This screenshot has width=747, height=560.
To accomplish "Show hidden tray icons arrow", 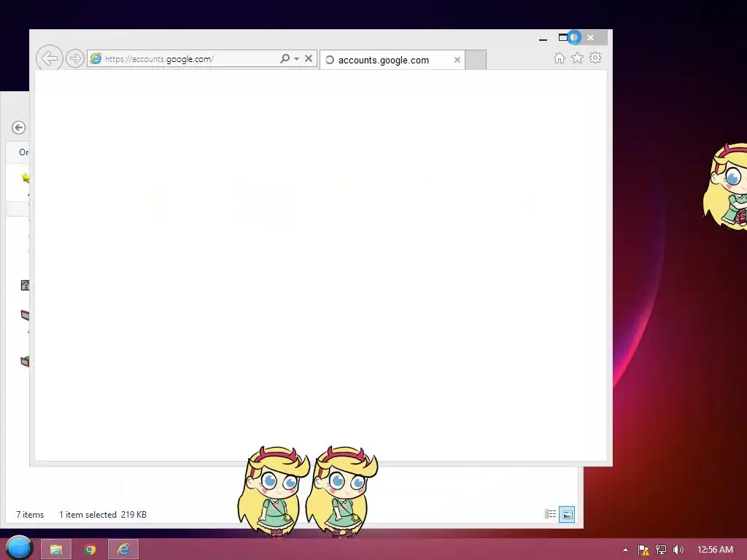I will [625, 550].
